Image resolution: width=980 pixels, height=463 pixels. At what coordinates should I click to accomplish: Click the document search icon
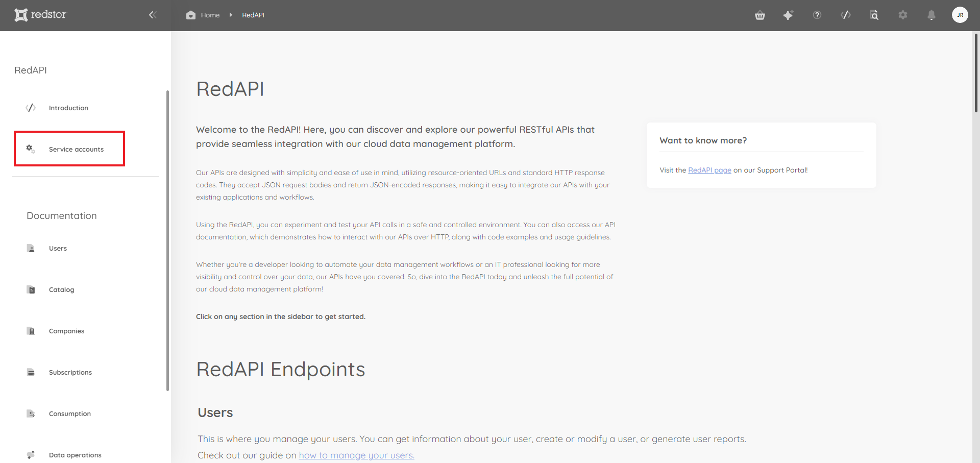point(874,15)
